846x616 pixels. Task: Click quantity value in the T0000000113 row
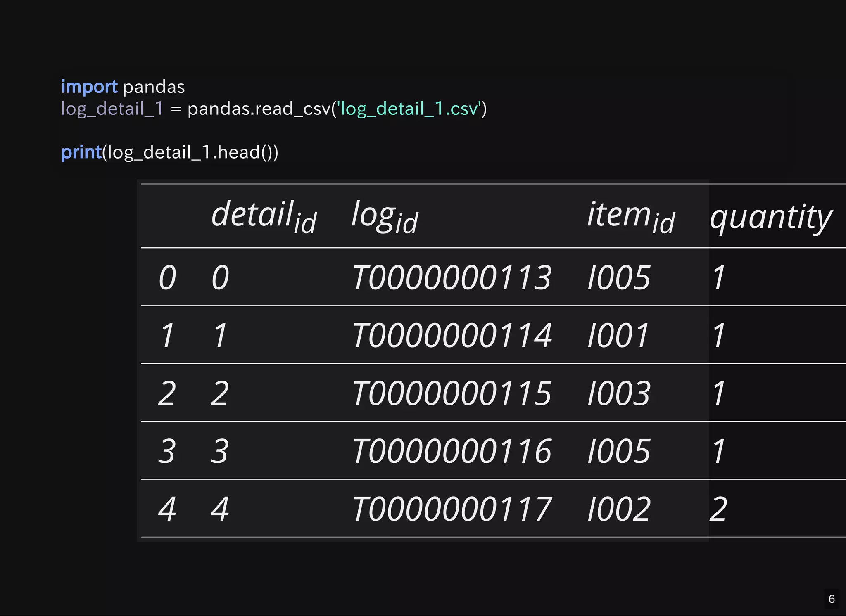[x=719, y=277]
